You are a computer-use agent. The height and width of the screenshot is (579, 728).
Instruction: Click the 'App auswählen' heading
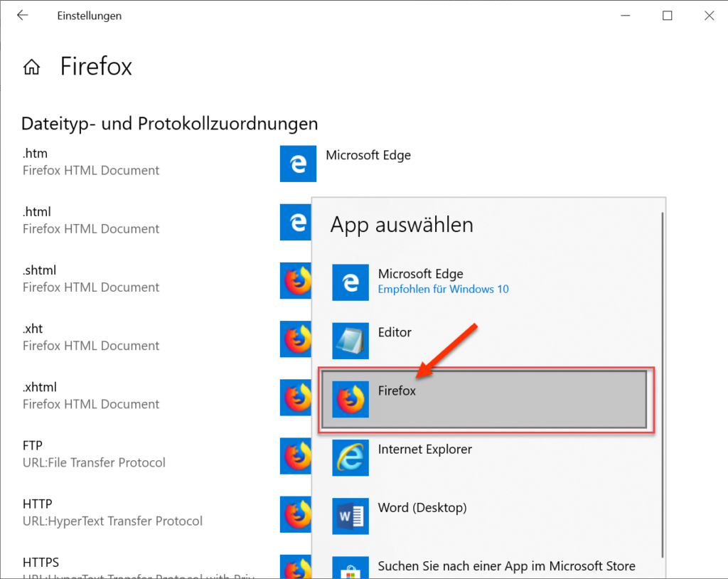402,225
